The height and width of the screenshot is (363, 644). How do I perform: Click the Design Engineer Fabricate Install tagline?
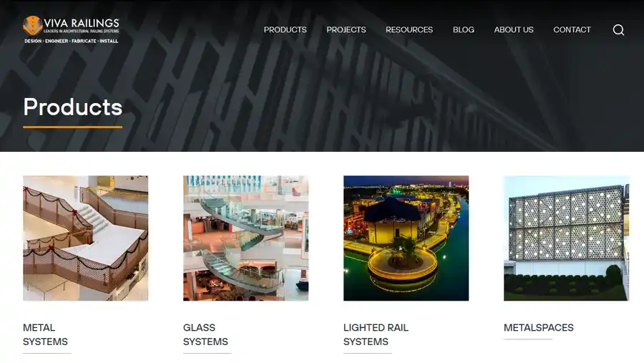(71, 41)
